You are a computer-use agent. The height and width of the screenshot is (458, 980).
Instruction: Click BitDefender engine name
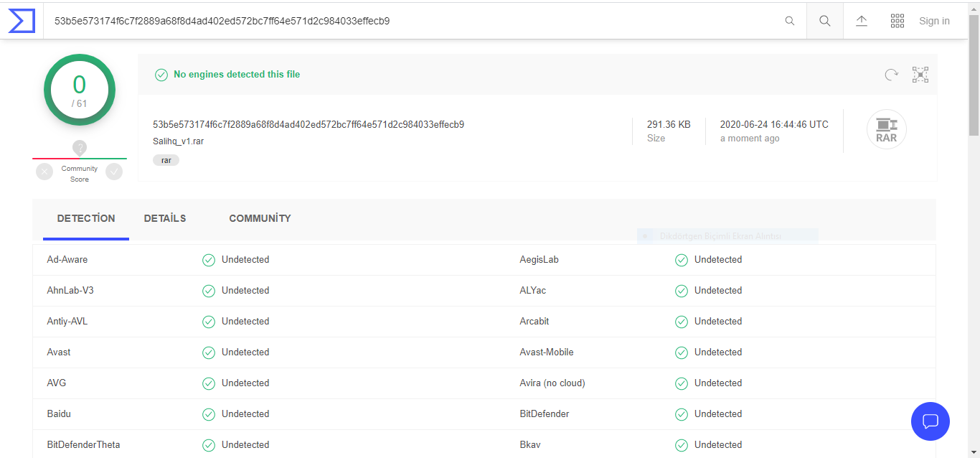pos(545,413)
